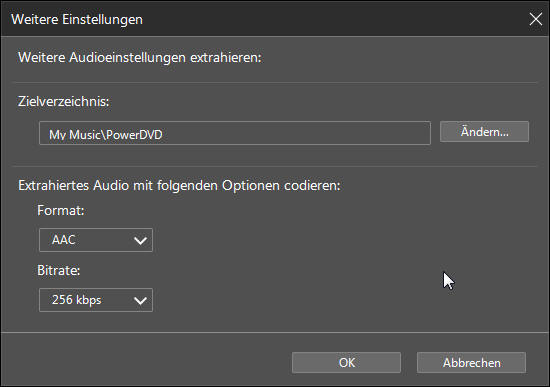Viewport: 550px width, 387px height.
Task: Click the 'Weitere Einstellungen' window title
Action: (x=77, y=19)
